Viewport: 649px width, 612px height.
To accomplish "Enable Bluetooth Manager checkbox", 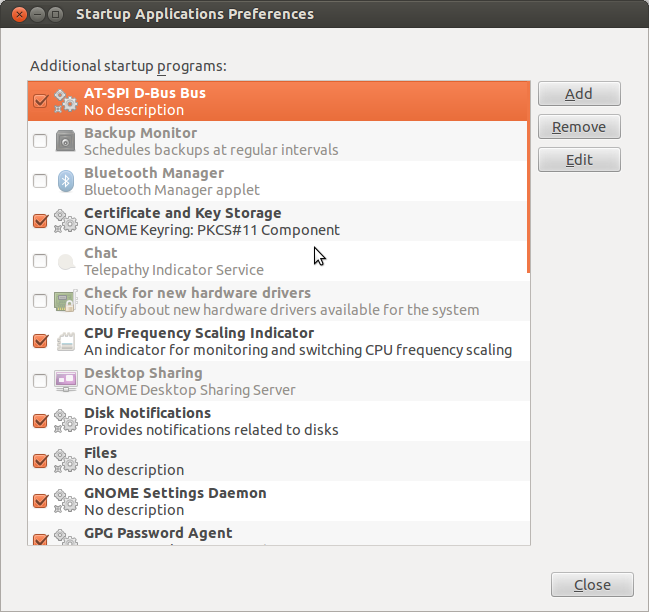I will (40, 181).
